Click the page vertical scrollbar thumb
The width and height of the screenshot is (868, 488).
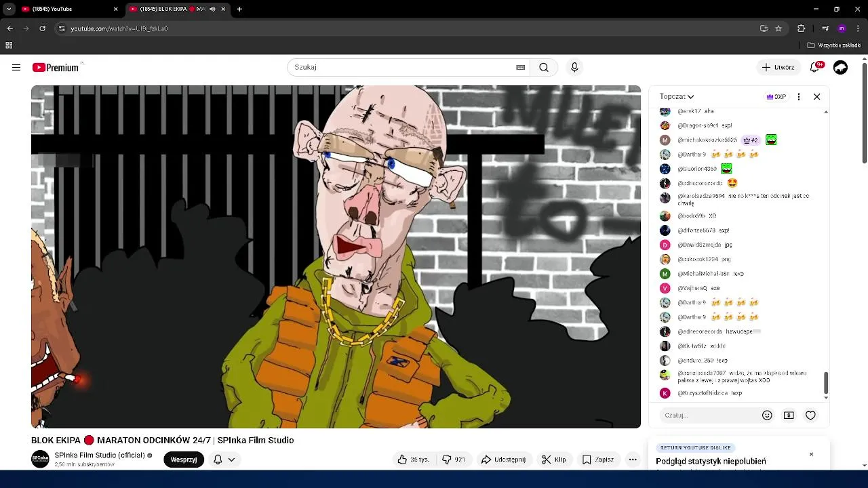[864, 112]
